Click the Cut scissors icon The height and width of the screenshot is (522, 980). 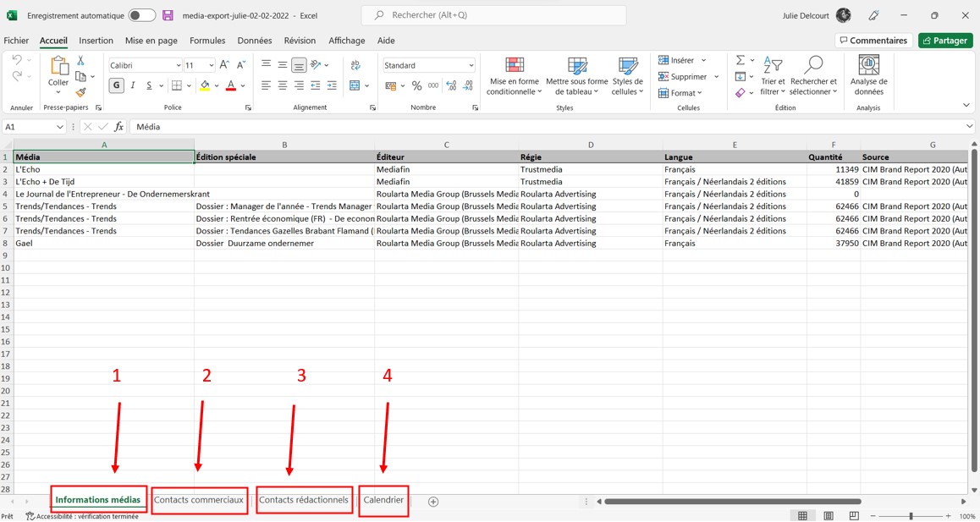click(x=81, y=61)
